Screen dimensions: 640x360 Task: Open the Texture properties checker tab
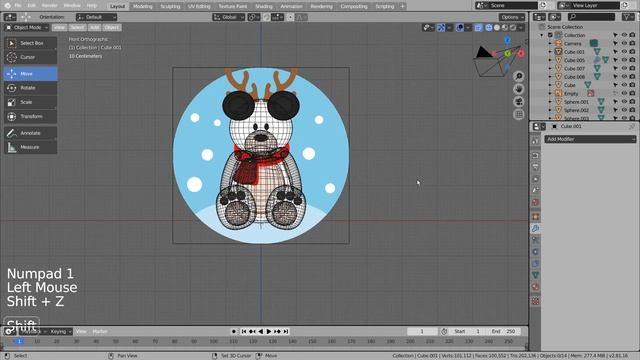pyautogui.click(x=536, y=301)
